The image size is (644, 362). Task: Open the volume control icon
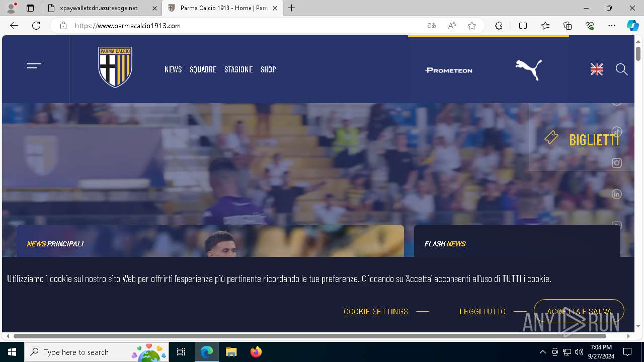point(579,352)
